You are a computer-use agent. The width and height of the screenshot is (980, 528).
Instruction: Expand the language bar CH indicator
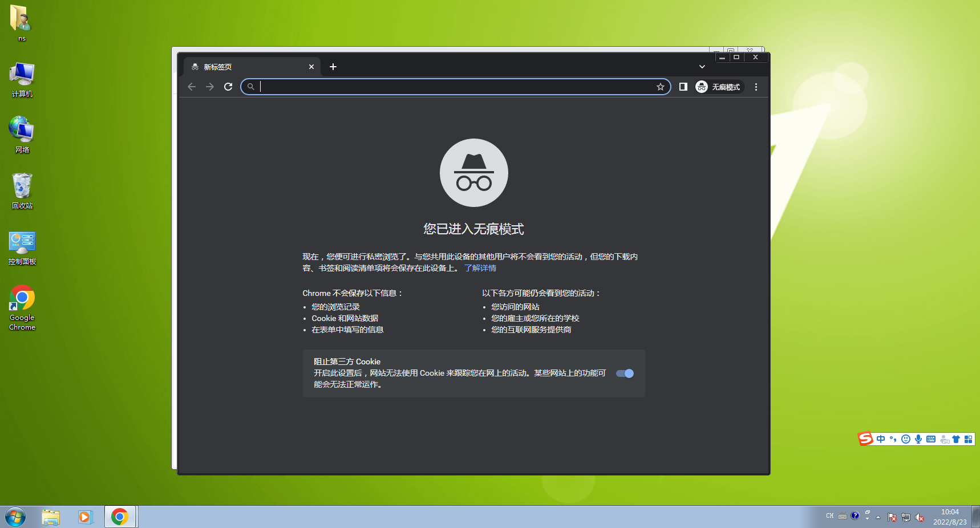click(830, 515)
